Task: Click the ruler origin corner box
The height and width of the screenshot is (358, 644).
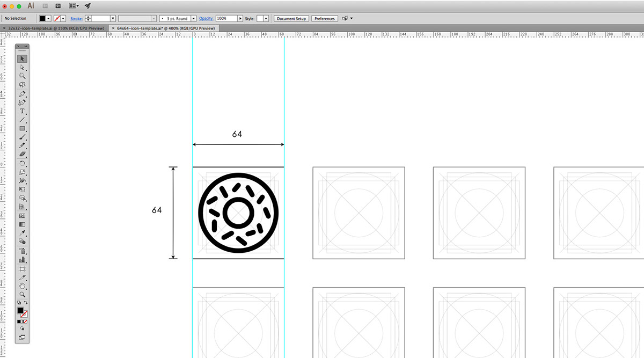Action: pyautogui.click(x=2, y=34)
